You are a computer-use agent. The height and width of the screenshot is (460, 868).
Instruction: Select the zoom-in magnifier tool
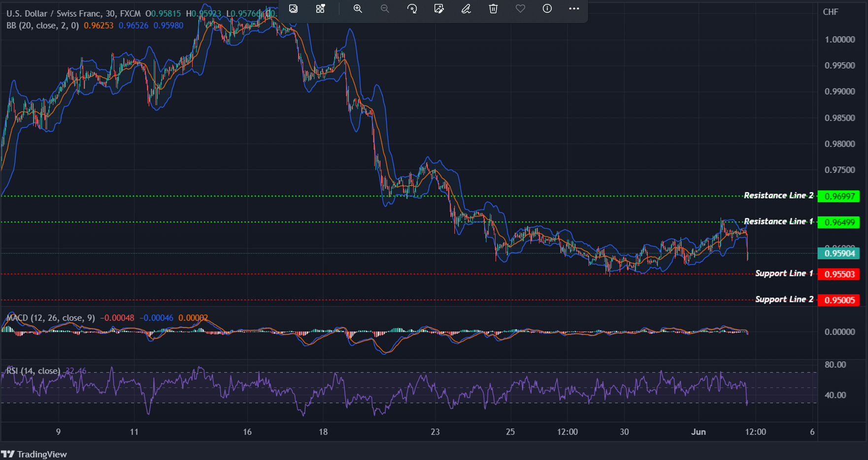[358, 8]
